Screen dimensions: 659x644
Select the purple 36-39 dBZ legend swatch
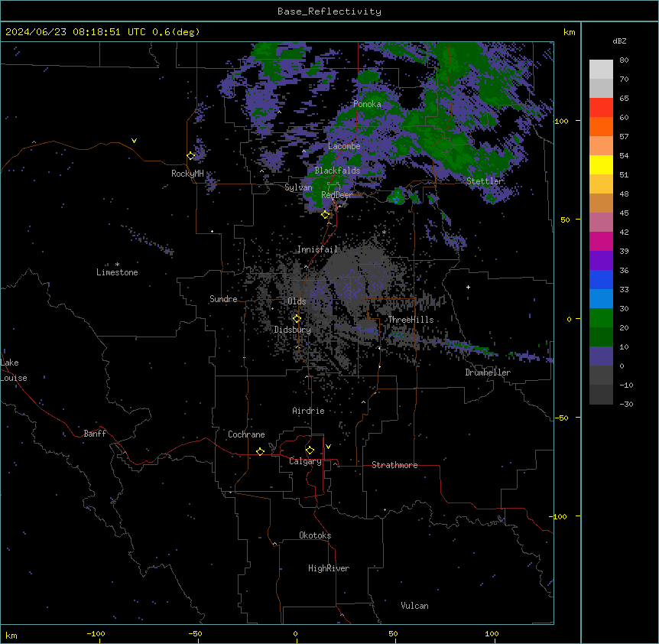pyautogui.click(x=601, y=261)
